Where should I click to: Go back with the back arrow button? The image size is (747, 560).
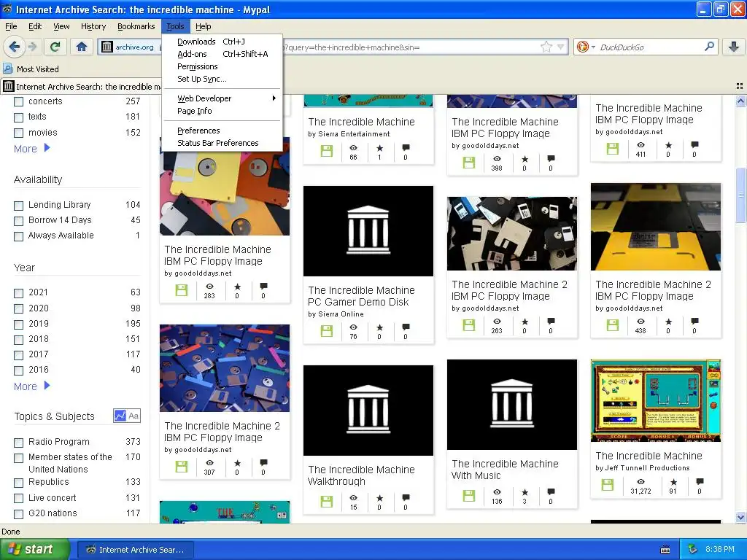[14, 47]
